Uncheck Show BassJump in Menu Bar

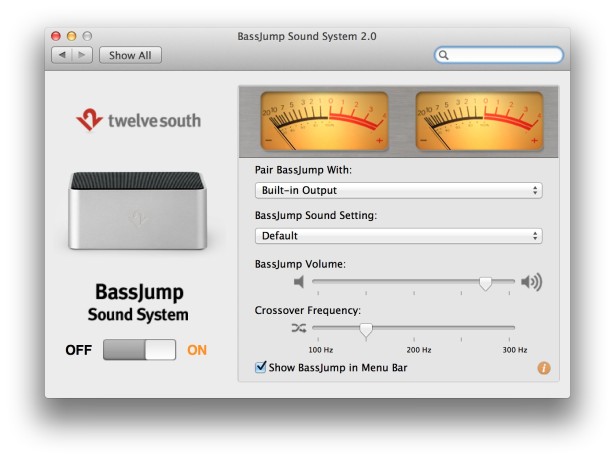coord(260,367)
